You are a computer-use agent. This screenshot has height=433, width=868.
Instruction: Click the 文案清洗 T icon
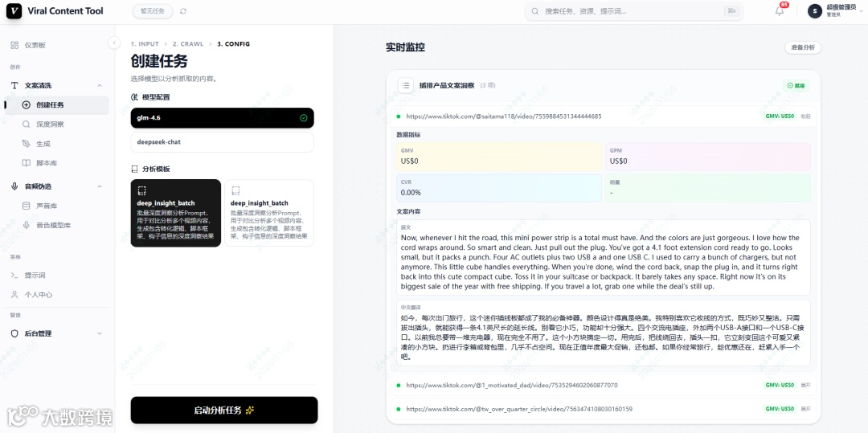[14, 86]
